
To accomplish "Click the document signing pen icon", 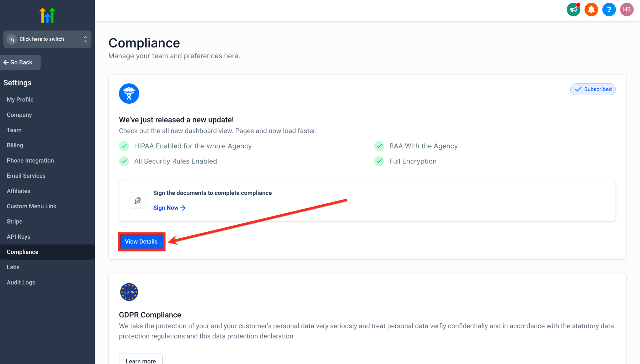I will [138, 200].
